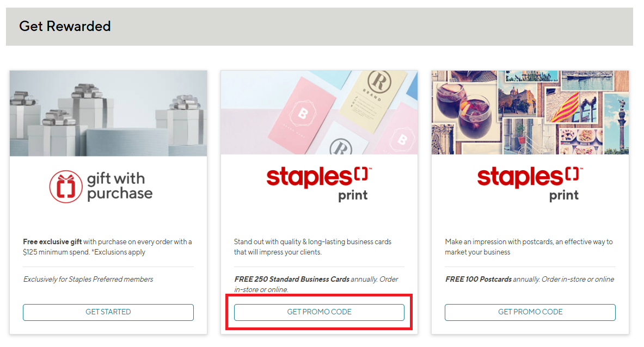Click the bracket icon in the business cards Staples logo
The image size is (644, 347).
click(360, 174)
